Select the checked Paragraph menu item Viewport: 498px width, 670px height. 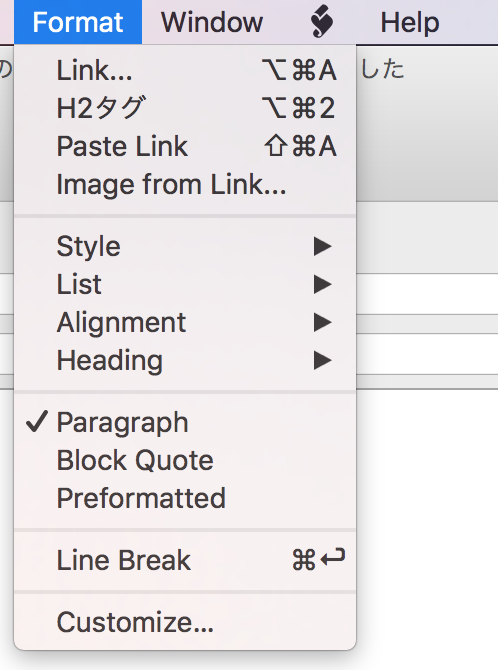[x=185, y=422]
